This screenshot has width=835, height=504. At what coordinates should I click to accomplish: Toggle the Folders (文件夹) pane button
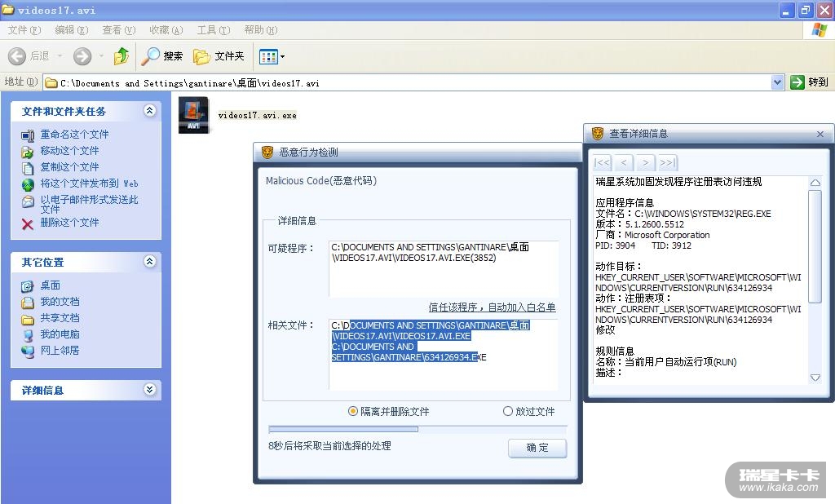pos(219,56)
